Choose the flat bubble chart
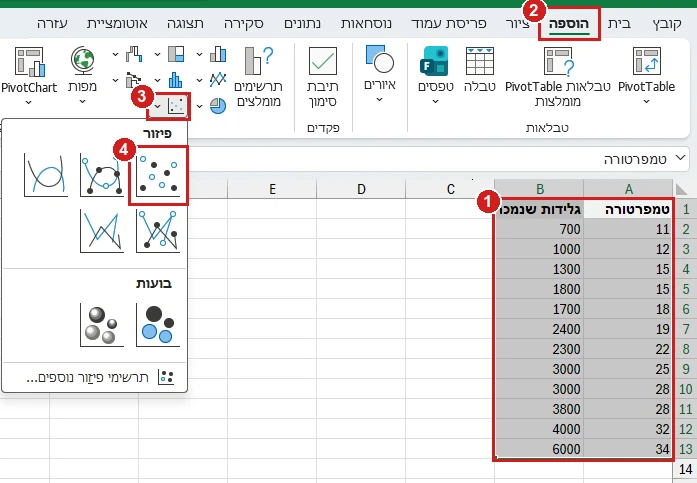Image resolution: width=697 pixels, height=483 pixels. [x=158, y=325]
